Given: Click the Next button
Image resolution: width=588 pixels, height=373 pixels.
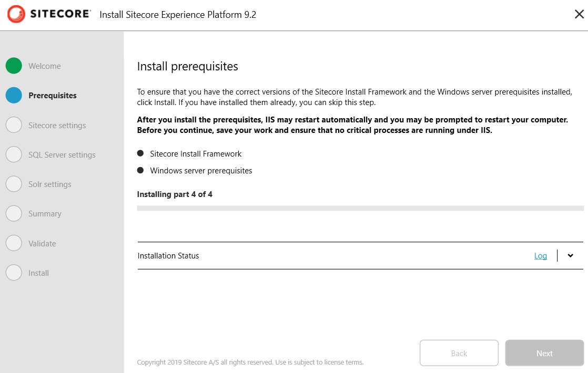Looking at the screenshot, I should 544,353.
